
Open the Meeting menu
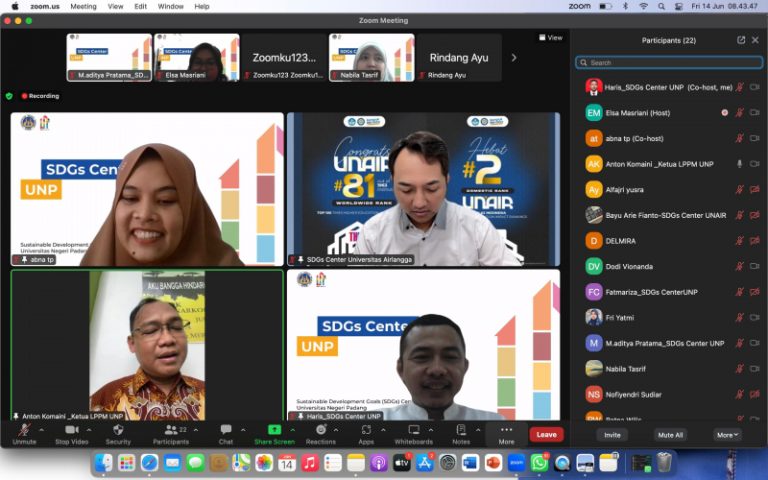83,6
